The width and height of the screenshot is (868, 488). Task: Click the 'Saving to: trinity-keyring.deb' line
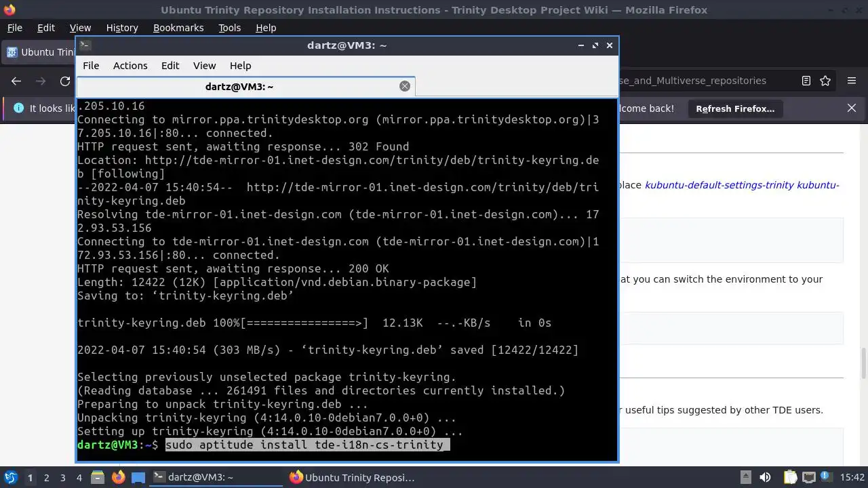tap(186, 296)
